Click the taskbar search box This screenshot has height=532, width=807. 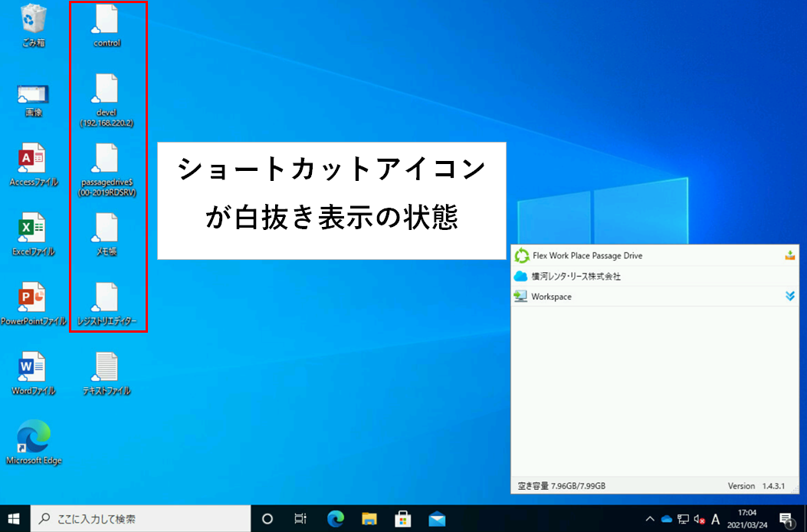(141, 519)
